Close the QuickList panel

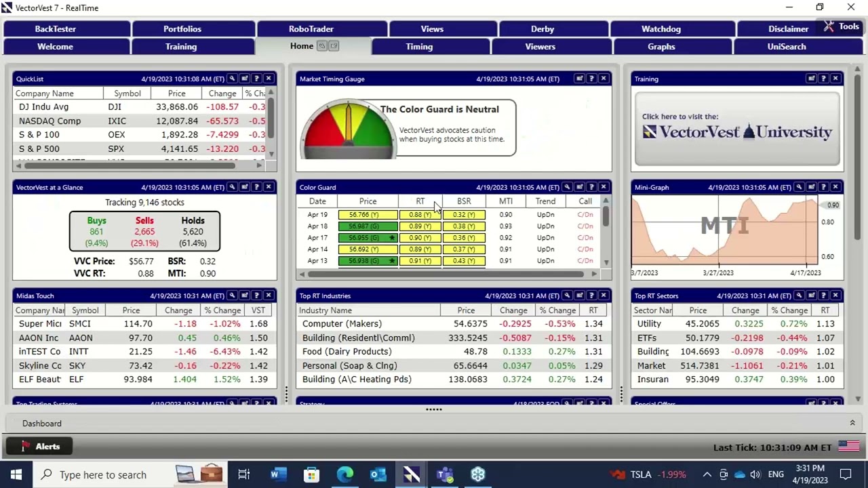tap(269, 79)
